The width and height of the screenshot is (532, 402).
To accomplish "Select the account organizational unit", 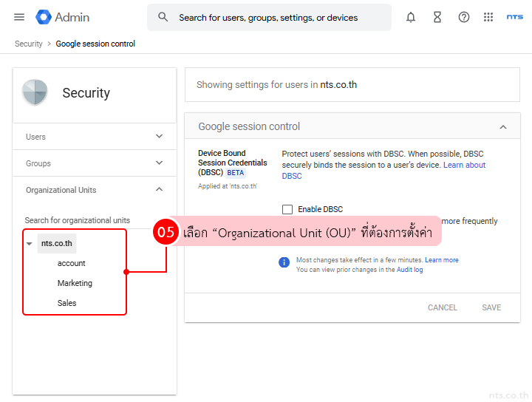I will pos(71,263).
